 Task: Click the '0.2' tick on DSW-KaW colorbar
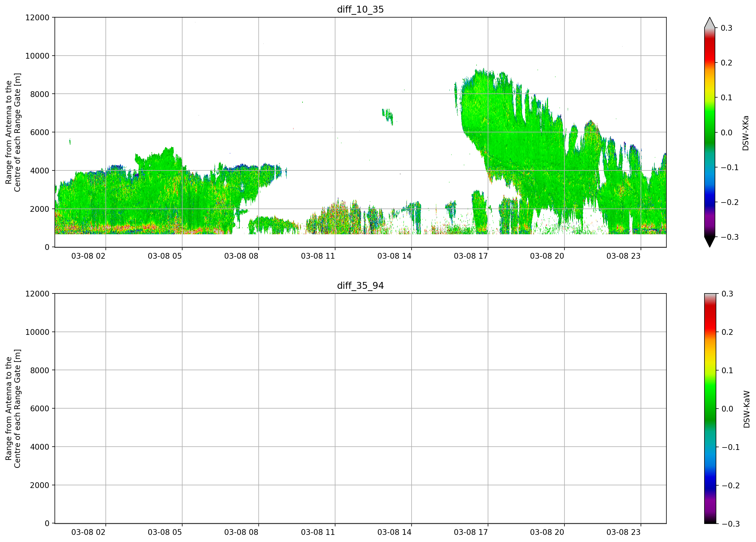pyautogui.click(x=727, y=332)
